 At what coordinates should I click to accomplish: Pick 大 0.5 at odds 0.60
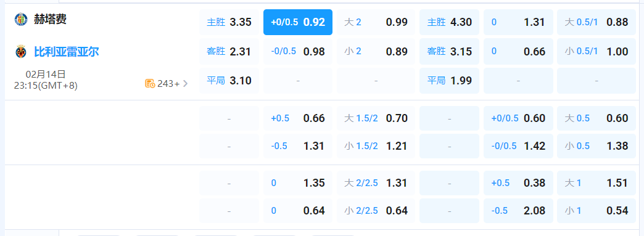tap(597, 118)
